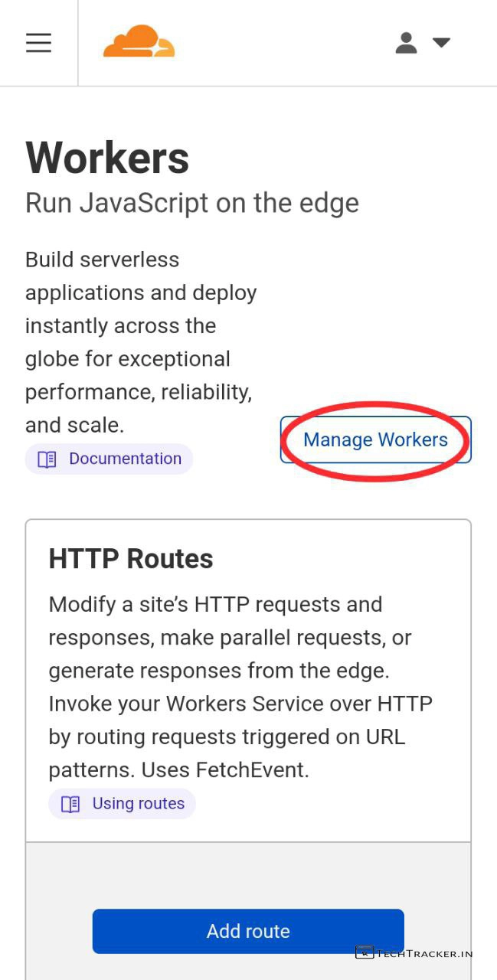Click the user account profile icon
The width and height of the screenshot is (497, 980).
(x=406, y=43)
